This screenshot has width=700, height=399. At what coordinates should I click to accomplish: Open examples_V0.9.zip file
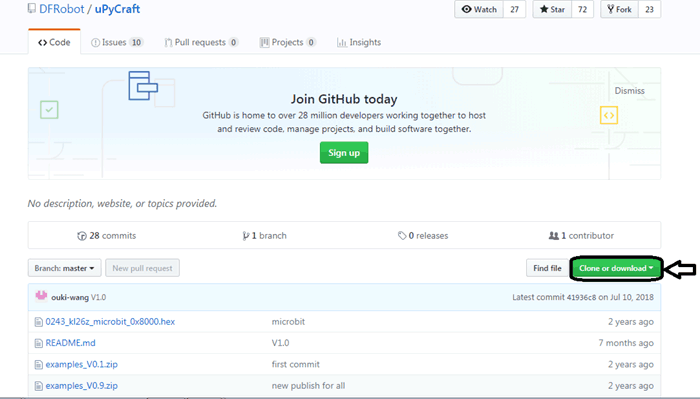tap(82, 386)
